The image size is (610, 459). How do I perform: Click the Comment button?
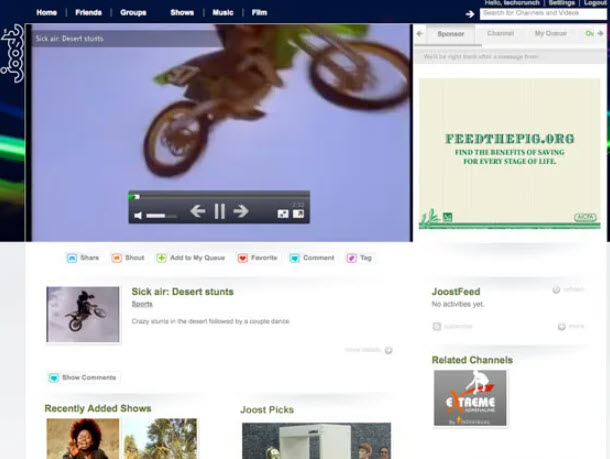tap(312, 258)
